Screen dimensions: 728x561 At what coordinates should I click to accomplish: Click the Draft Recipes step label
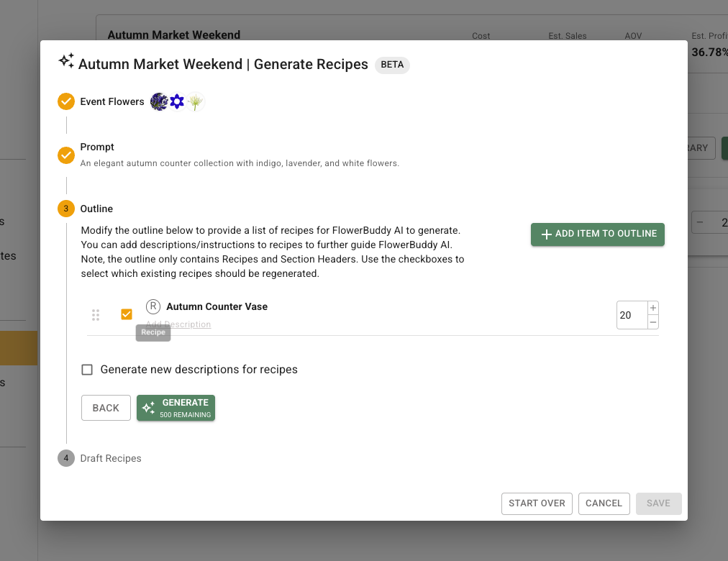coord(111,458)
